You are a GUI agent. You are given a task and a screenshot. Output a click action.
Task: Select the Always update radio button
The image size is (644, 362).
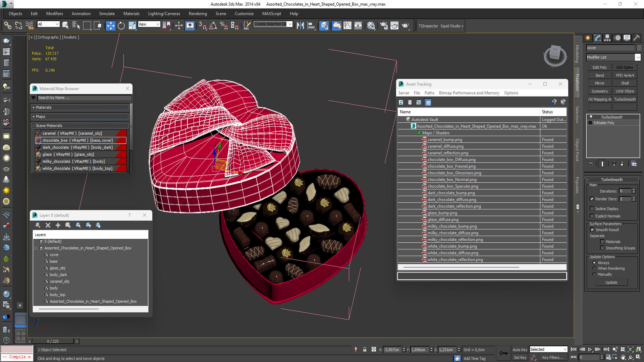click(x=594, y=263)
